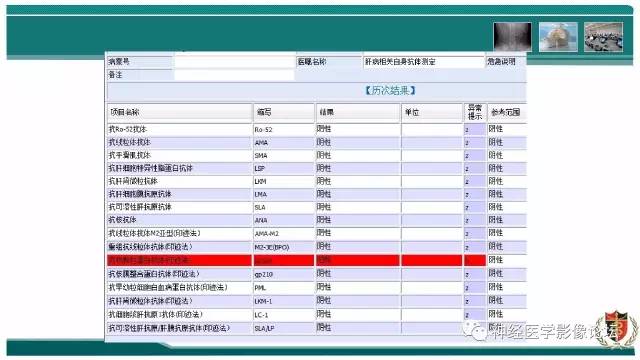Click the abnormal flag cell in LMA row

point(475,194)
